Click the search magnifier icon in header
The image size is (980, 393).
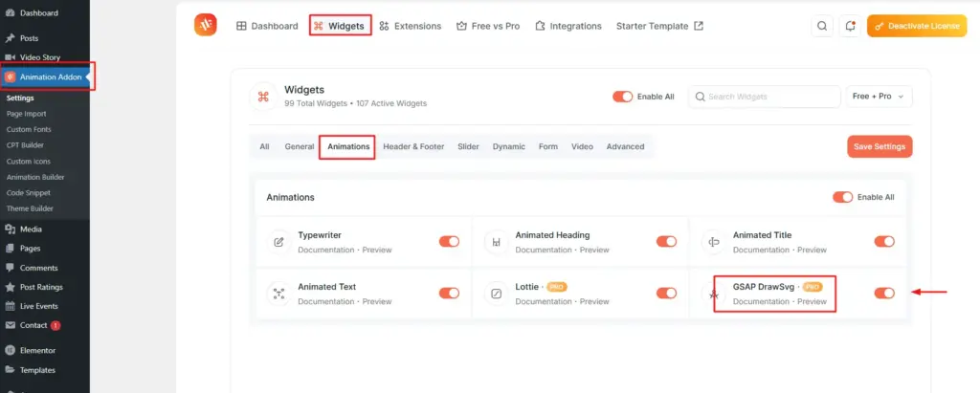point(822,26)
